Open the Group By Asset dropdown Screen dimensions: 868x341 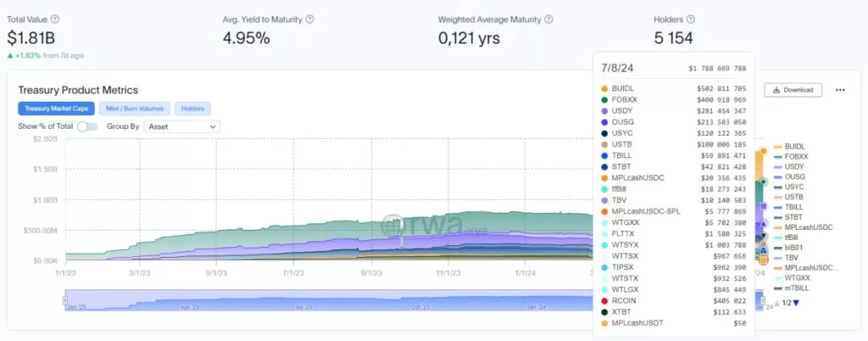pyautogui.click(x=181, y=126)
